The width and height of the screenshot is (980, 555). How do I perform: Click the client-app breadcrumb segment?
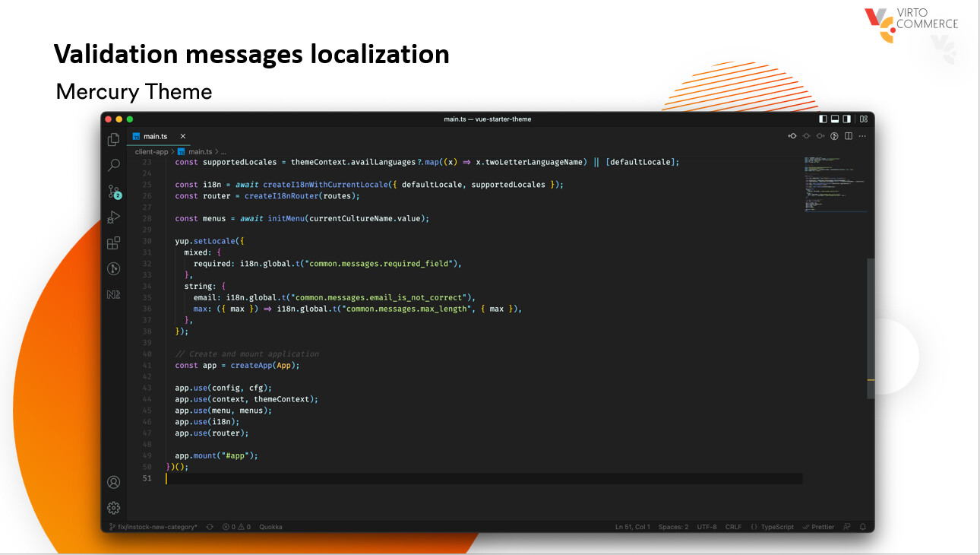152,151
